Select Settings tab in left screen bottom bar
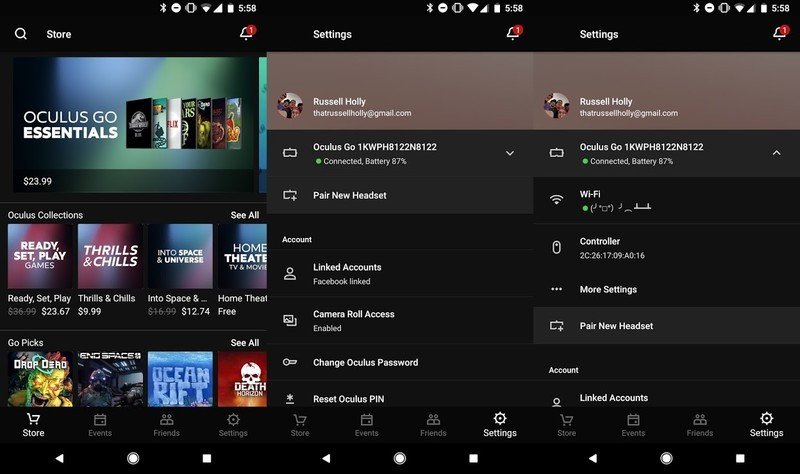This screenshot has height=474, width=800. [x=233, y=425]
